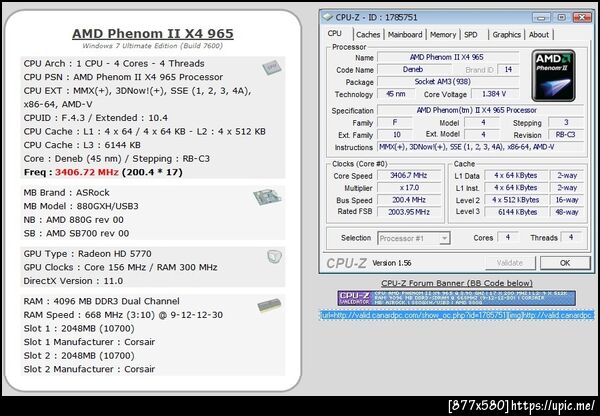
Task: Click the Multiplier x 17.0 field
Action: tap(409, 188)
